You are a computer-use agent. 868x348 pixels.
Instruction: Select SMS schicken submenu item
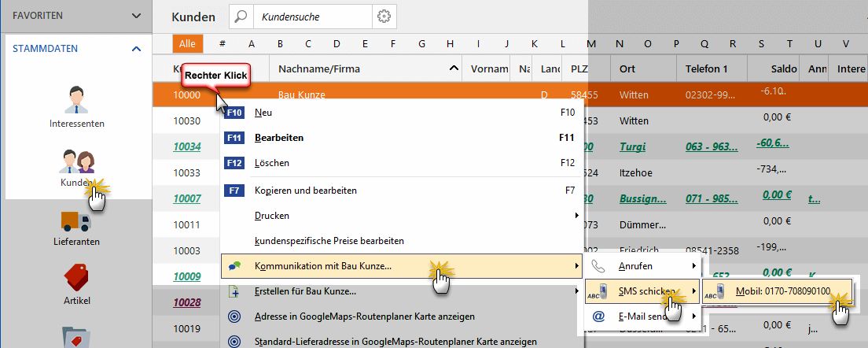(642, 291)
